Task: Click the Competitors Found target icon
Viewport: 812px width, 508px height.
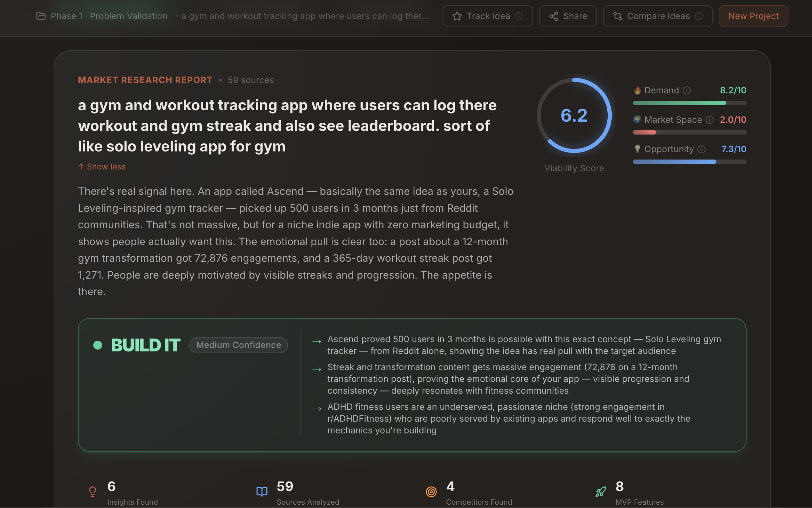Action: [x=431, y=492]
